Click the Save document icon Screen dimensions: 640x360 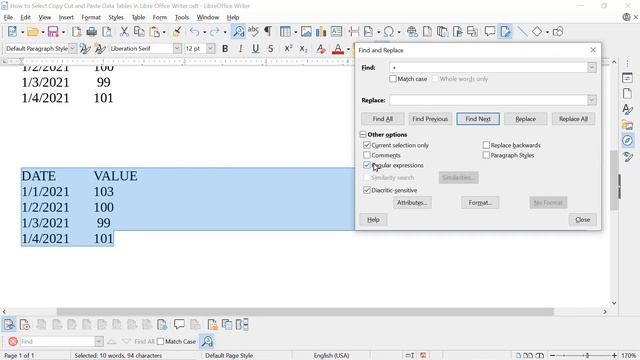coord(53,32)
